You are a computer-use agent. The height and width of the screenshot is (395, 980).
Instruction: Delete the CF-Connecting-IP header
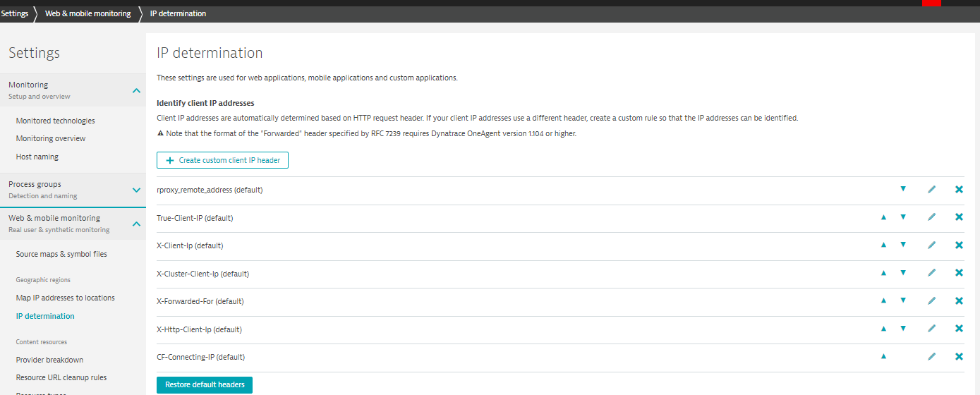click(x=959, y=356)
